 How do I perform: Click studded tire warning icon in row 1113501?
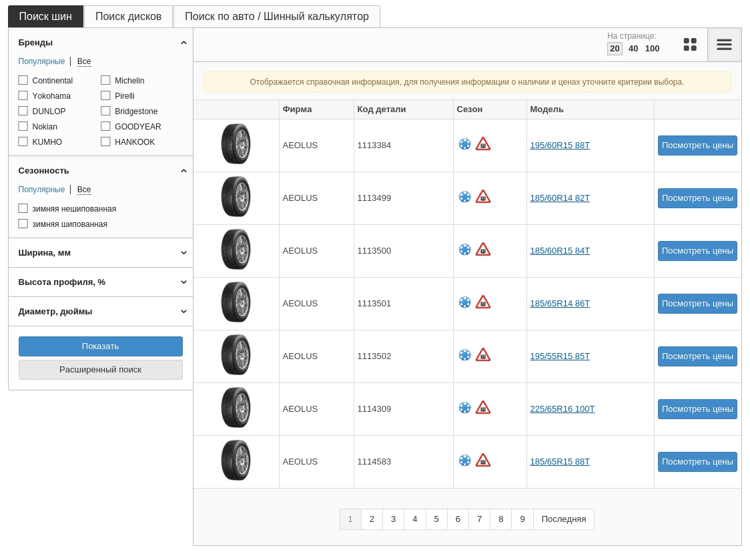[483, 302]
